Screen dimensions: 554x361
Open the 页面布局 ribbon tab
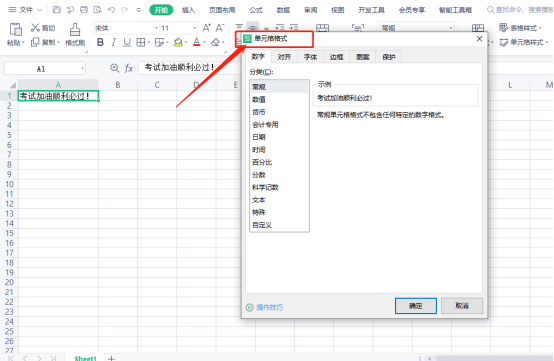pyautogui.click(x=222, y=10)
